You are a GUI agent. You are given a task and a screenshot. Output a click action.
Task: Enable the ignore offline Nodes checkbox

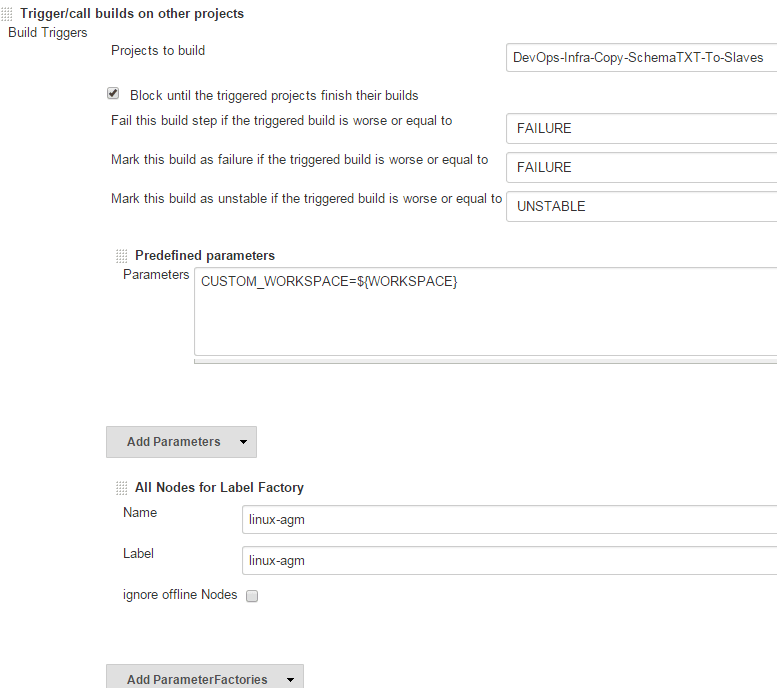[252, 596]
